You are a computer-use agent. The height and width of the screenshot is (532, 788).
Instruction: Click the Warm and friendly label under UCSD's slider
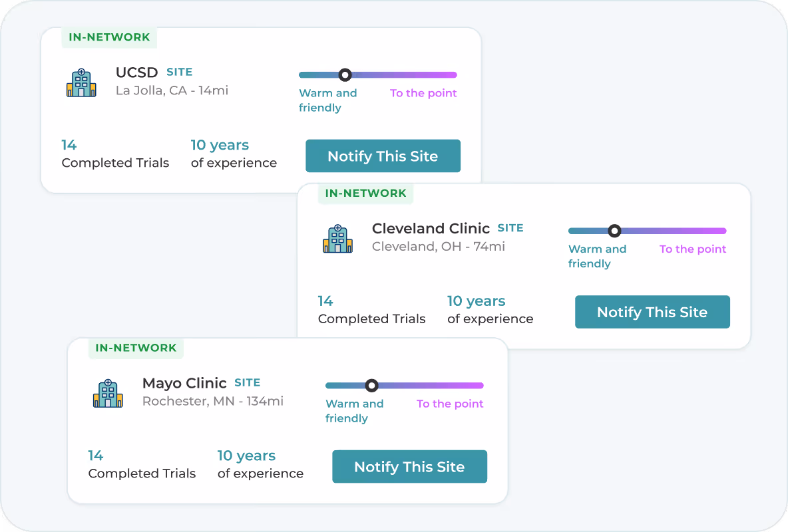pyautogui.click(x=327, y=100)
